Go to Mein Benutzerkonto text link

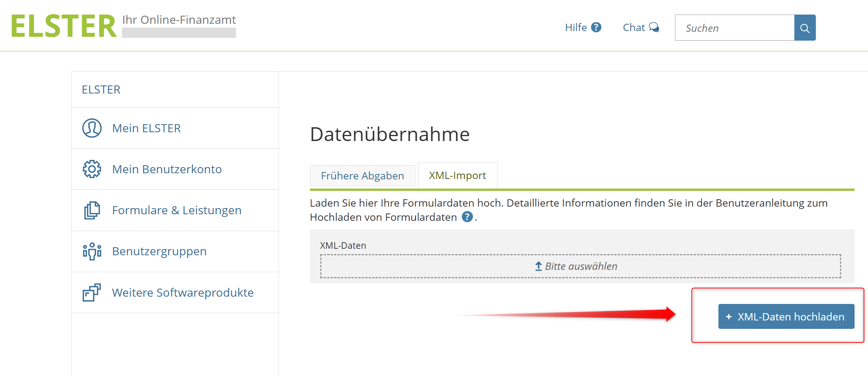[x=167, y=169]
